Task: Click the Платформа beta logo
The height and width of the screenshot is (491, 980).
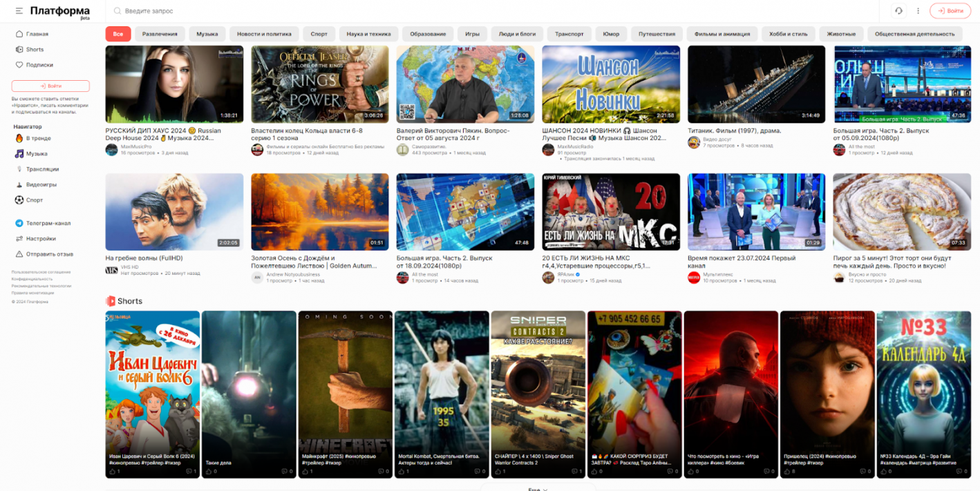Action: 60,12
